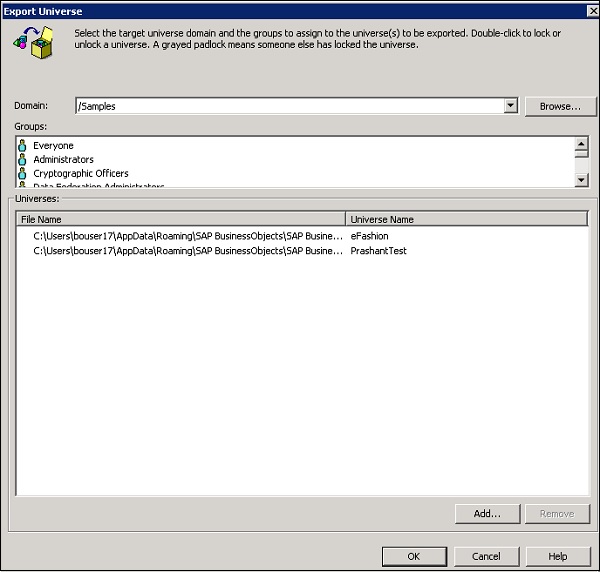This screenshot has height=572, width=600.
Task: Sort by the Universe Name column header
Action: pos(466,219)
